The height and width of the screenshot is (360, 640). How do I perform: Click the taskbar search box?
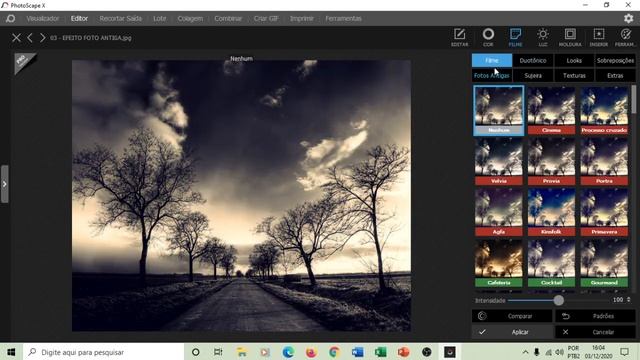(x=104, y=352)
